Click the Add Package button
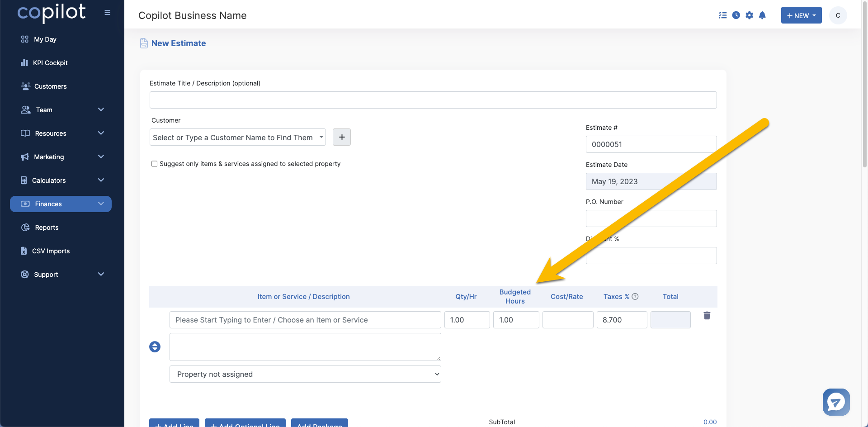The height and width of the screenshot is (427, 868). tap(320, 423)
